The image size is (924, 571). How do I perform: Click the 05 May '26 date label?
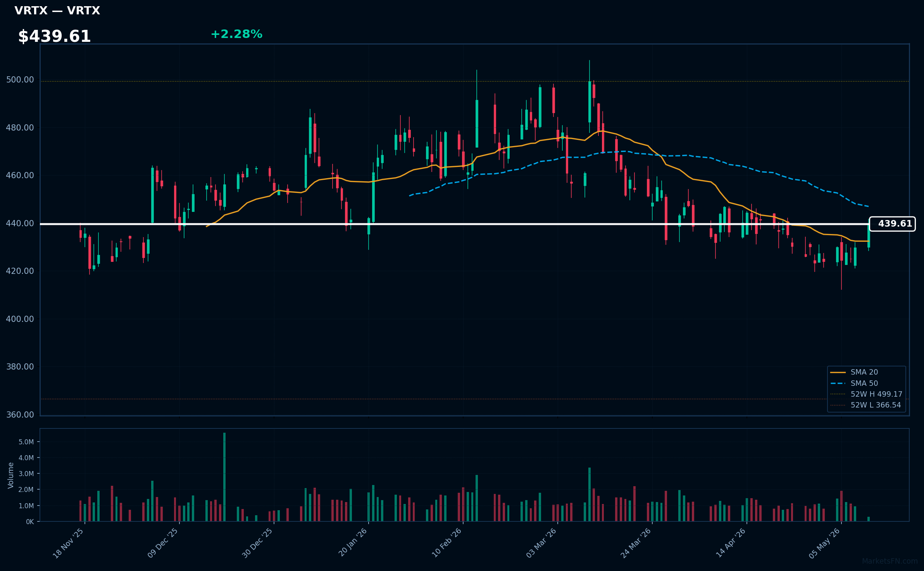(x=824, y=543)
